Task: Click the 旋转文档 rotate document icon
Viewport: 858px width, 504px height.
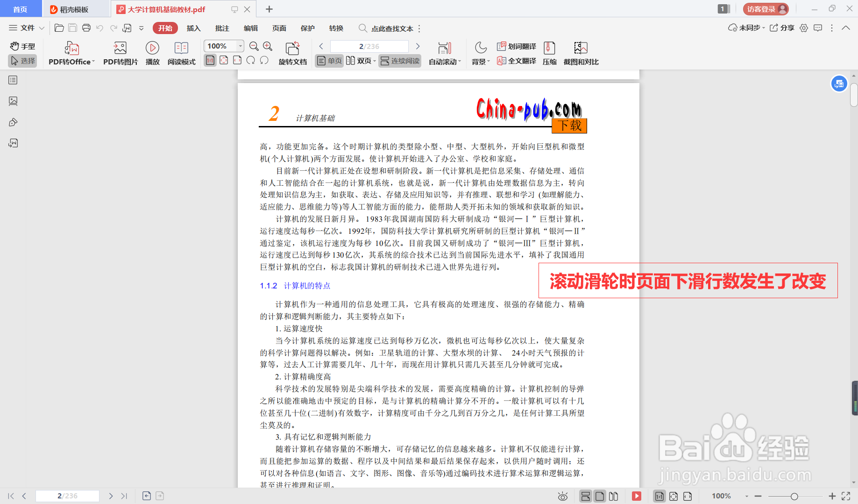Action: (292, 54)
